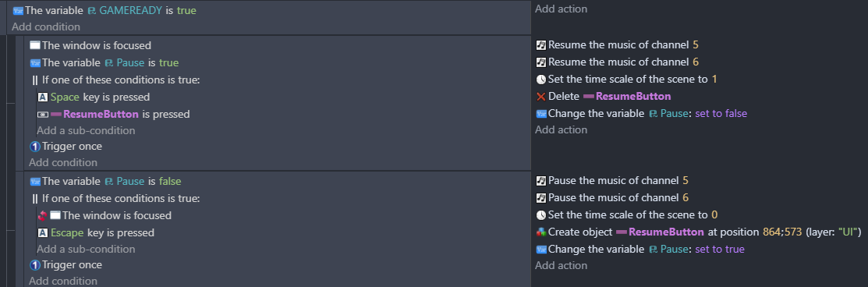Click the time scale 0 clock icon

click(541, 215)
